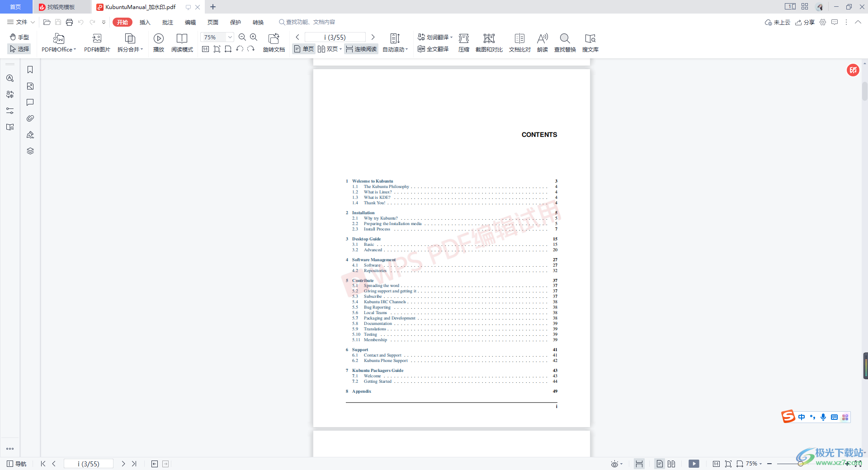
Task: Toggle the navigation pane (导航) in the status bar
Action: (16, 464)
